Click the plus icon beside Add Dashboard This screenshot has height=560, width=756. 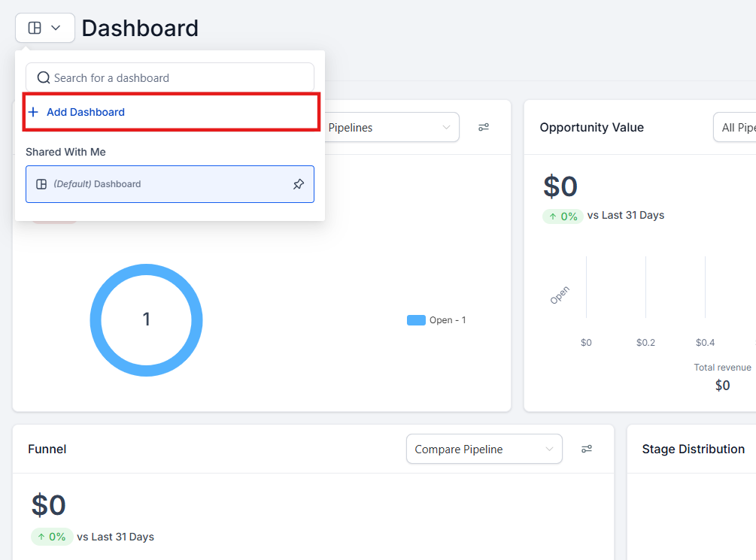[x=33, y=112]
